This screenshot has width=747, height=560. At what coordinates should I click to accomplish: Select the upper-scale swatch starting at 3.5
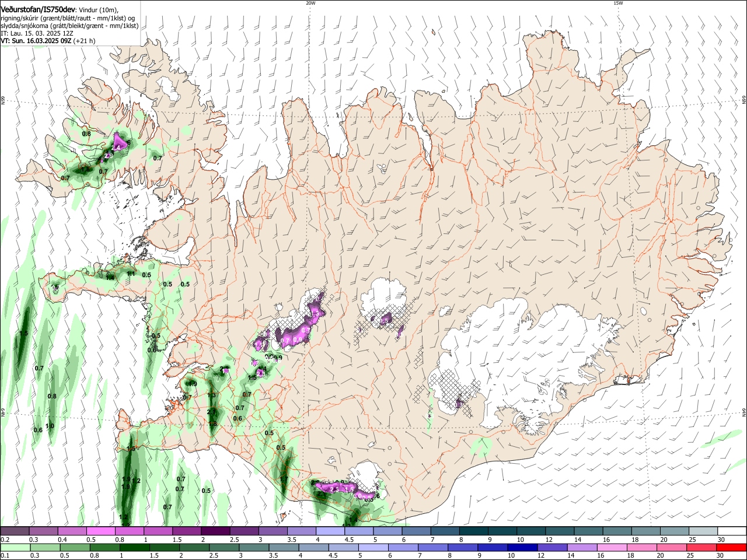301,531
